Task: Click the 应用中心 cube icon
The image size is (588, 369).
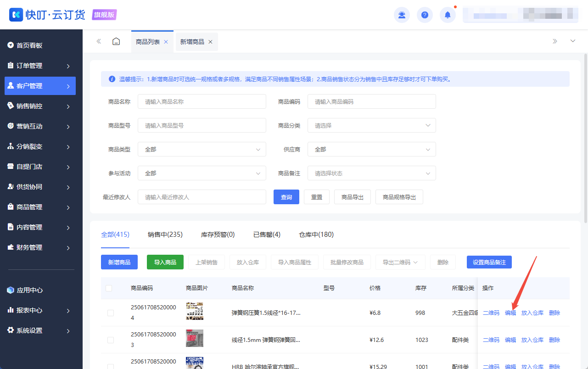Action: click(11, 290)
